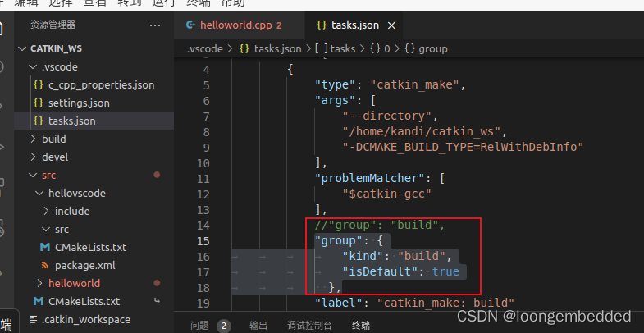Switch to the tasks.json editor tab
644x333 pixels.
tap(354, 25)
